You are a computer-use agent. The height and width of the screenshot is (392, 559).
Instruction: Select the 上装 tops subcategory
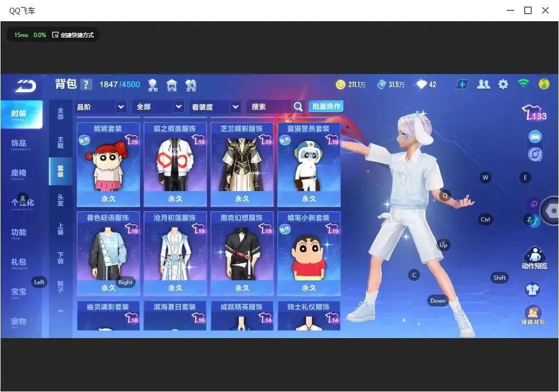click(x=60, y=229)
